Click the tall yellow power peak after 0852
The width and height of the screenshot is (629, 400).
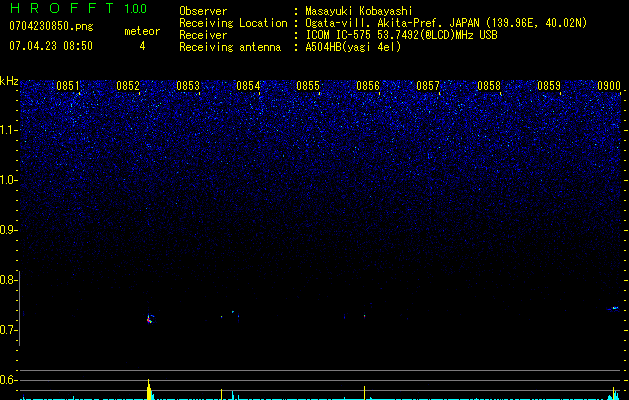(x=149, y=390)
